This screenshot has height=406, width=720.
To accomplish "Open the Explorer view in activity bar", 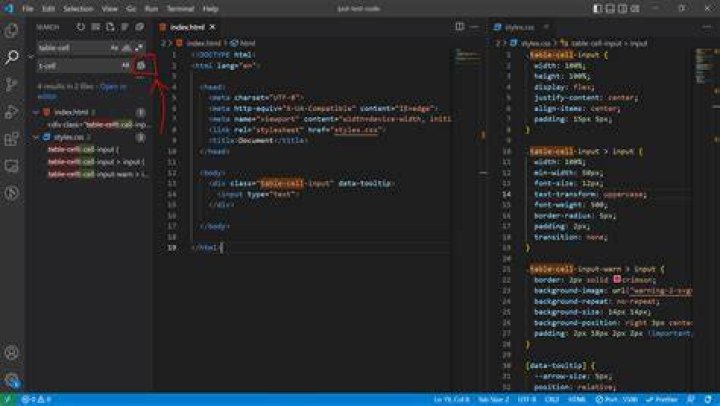I will [x=11, y=30].
